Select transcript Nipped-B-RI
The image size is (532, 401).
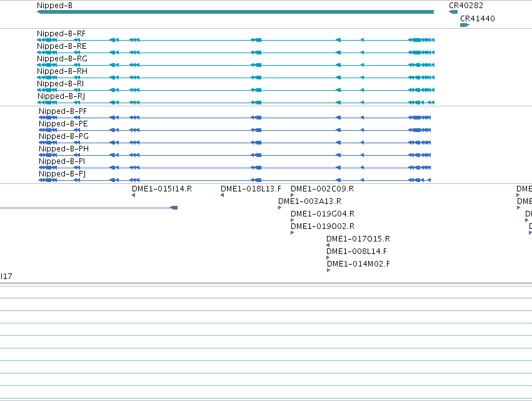pyautogui.click(x=236, y=90)
